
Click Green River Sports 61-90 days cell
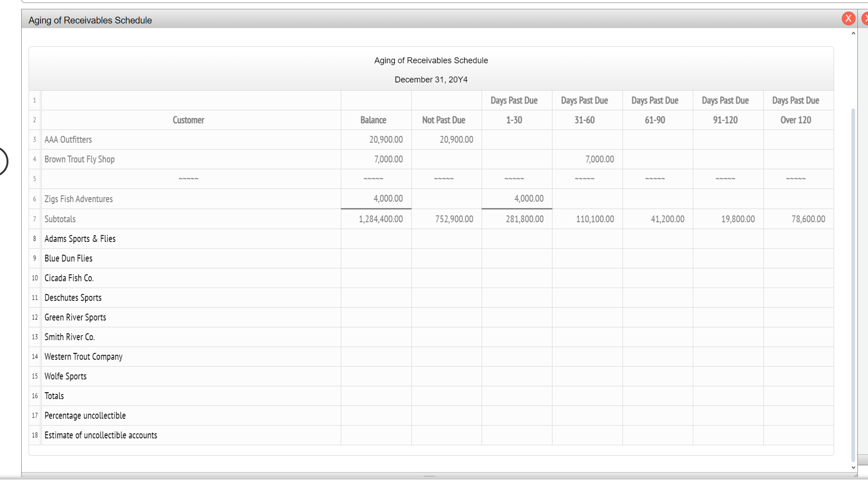point(657,317)
